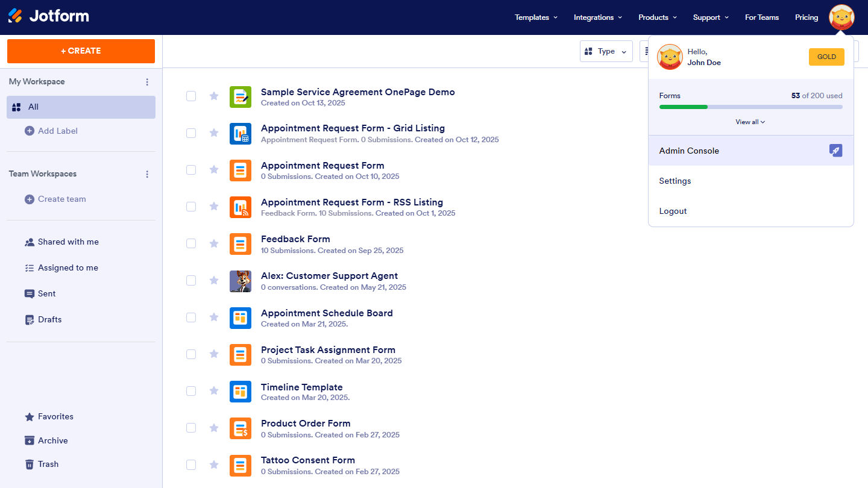868x488 pixels.
Task: Tick the Tattoo Consent Form checkbox
Action: tap(191, 465)
